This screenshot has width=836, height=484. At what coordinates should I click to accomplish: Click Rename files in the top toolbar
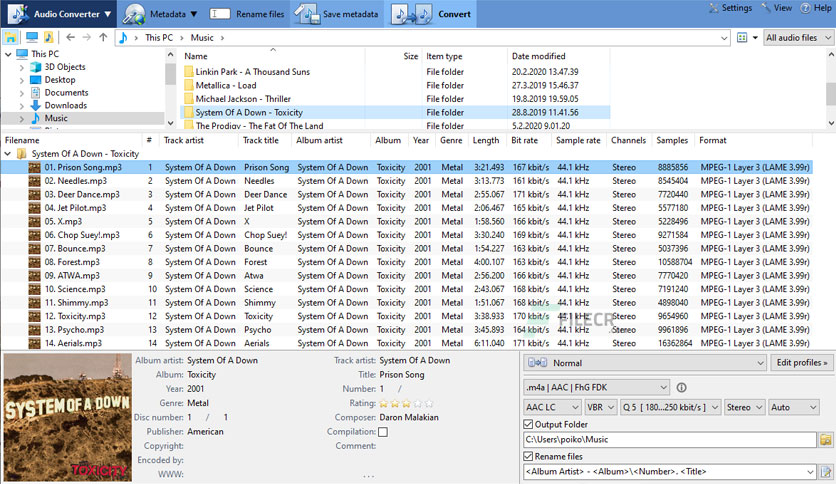point(247,14)
